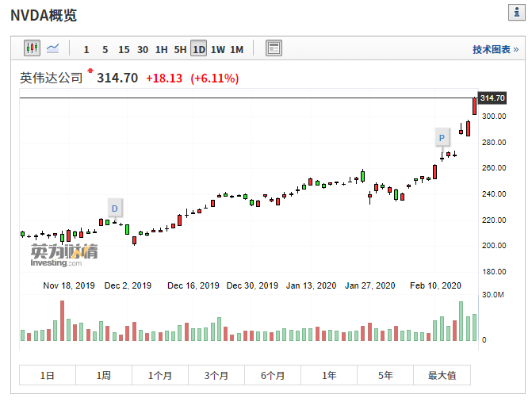Image resolution: width=532 pixels, height=402 pixels.
Task: Set the range to 1年
Action: point(329,375)
